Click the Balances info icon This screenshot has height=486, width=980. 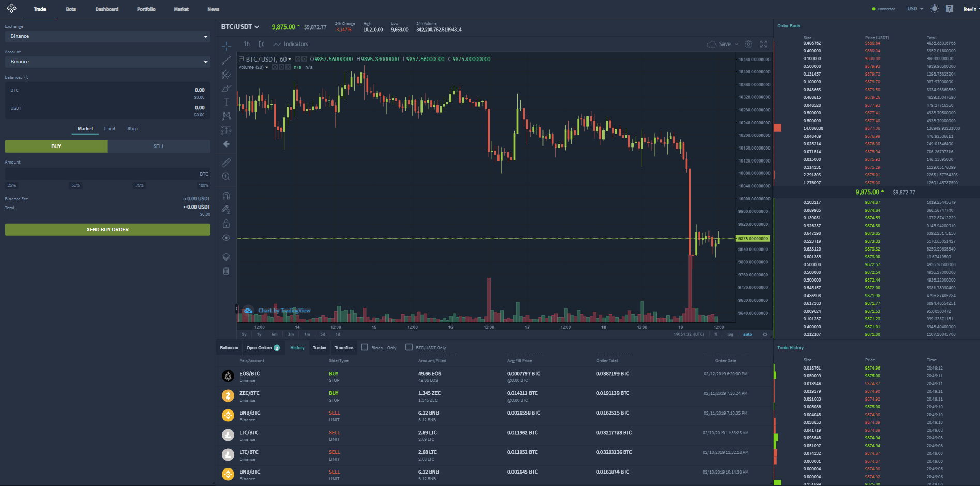coord(26,77)
